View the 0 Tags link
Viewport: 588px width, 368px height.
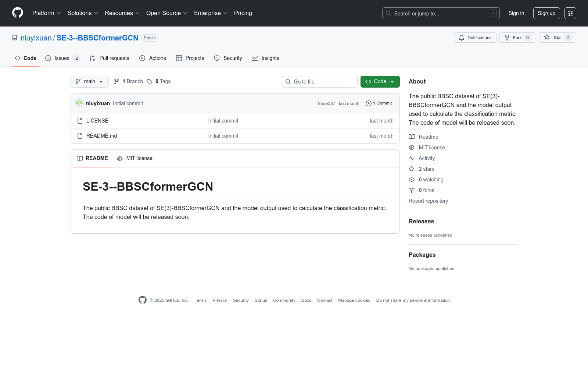pos(159,82)
